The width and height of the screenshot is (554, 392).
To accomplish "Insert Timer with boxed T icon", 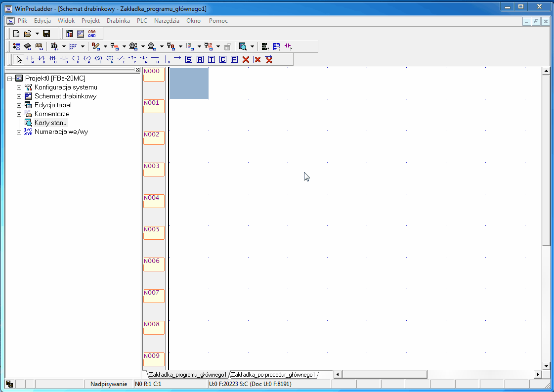I will click(212, 59).
